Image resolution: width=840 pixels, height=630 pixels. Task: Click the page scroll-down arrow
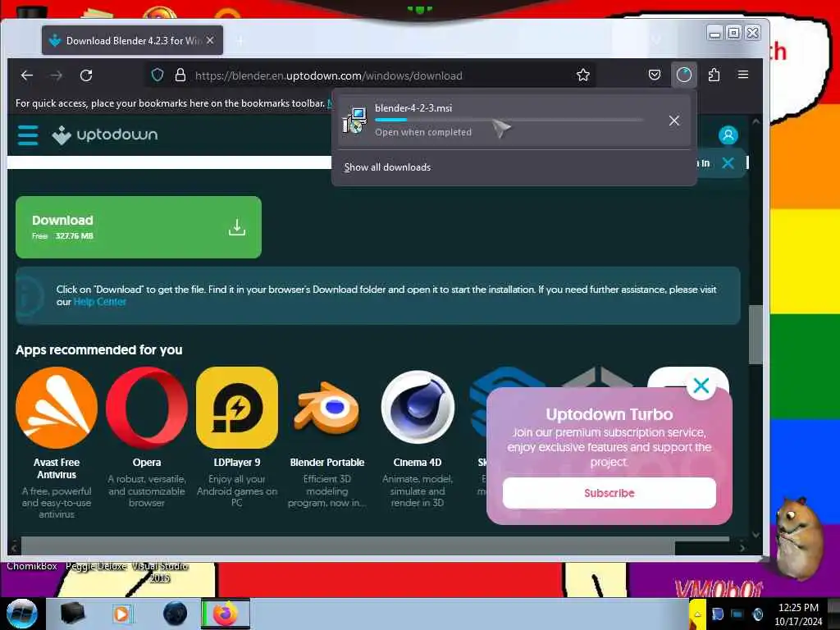pos(756,534)
